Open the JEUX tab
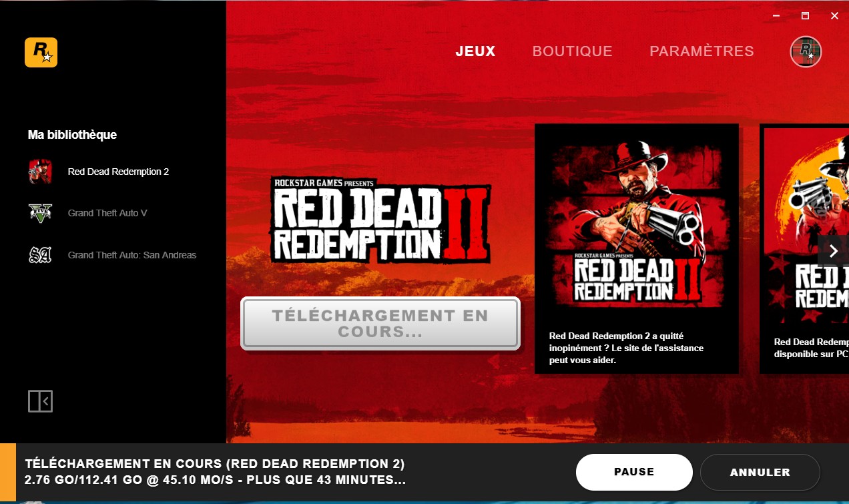The height and width of the screenshot is (504, 849). point(476,51)
